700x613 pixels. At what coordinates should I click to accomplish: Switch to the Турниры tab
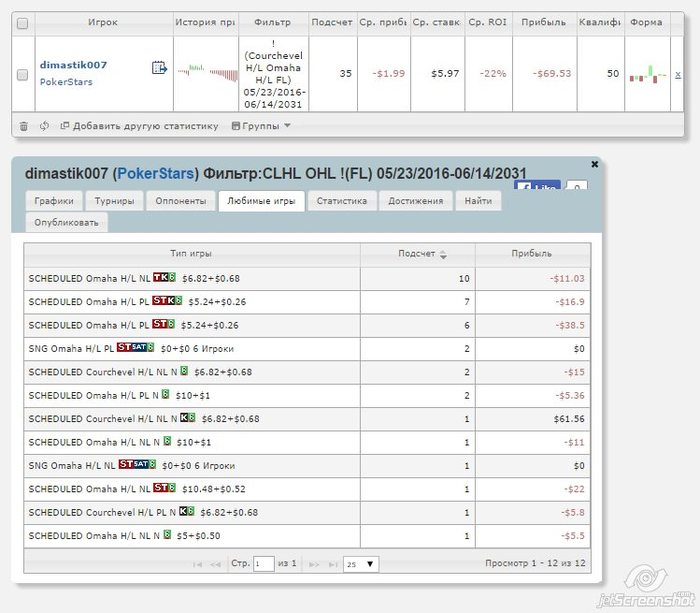114,201
